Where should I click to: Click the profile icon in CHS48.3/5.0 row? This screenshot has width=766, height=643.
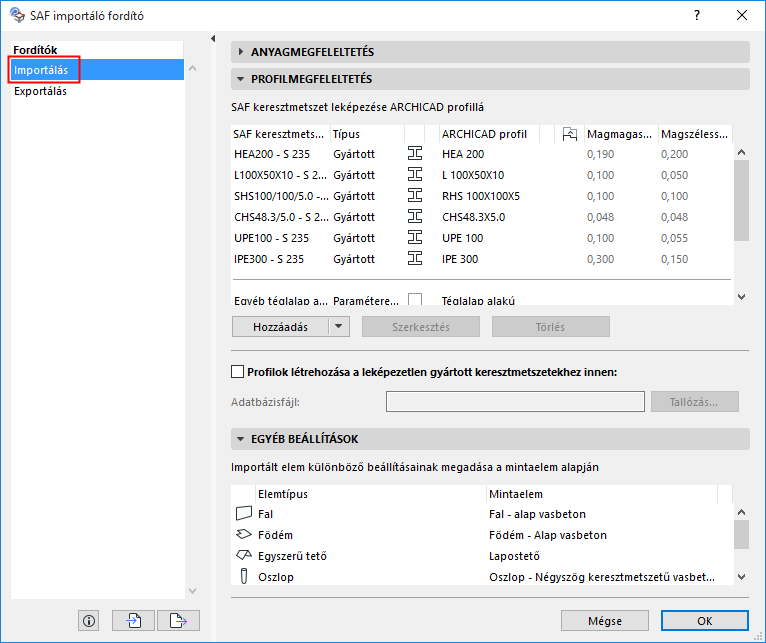pyautogui.click(x=415, y=216)
